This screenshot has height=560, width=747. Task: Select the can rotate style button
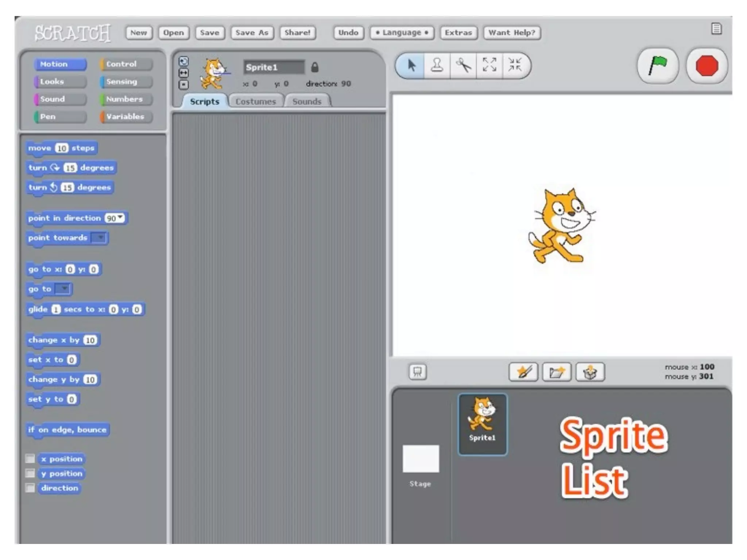tap(183, 61)
